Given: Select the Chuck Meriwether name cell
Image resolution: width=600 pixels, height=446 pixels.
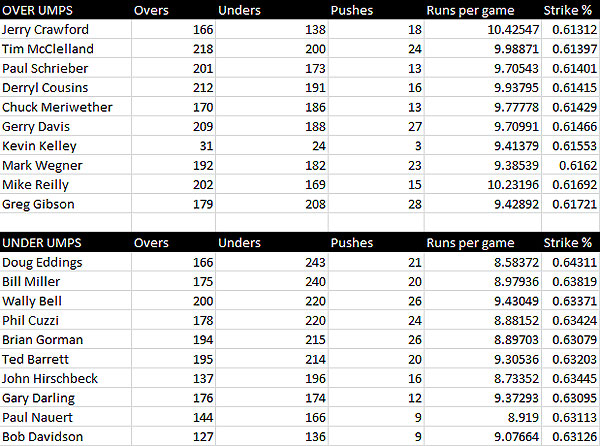Looking at the screenshot, I should [x=65, y=107].
